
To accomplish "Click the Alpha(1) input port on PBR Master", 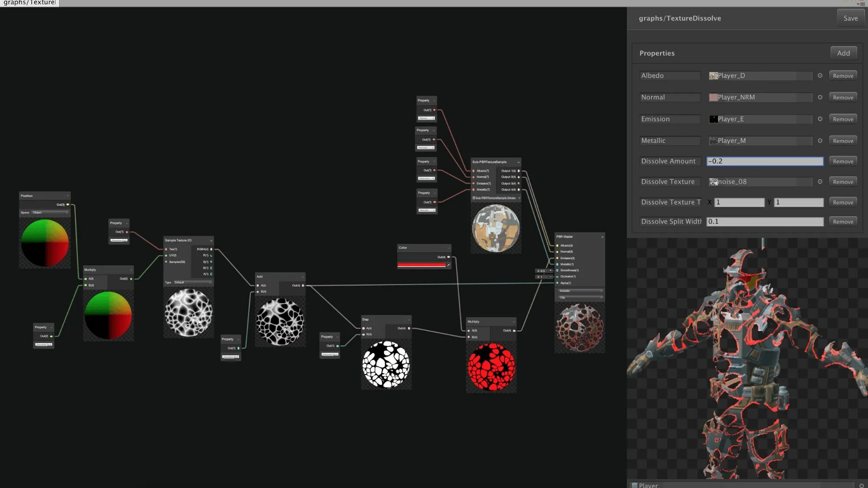I will (x=557, y=283).
